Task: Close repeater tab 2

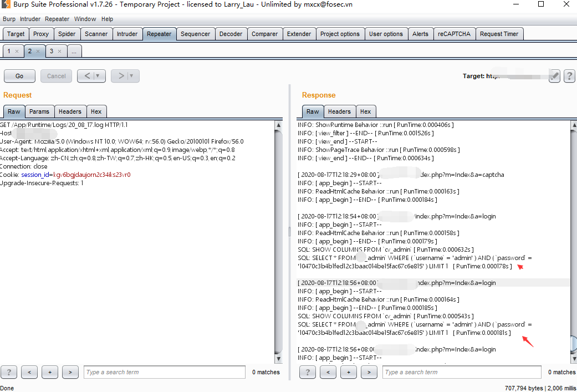Action: 38,52
